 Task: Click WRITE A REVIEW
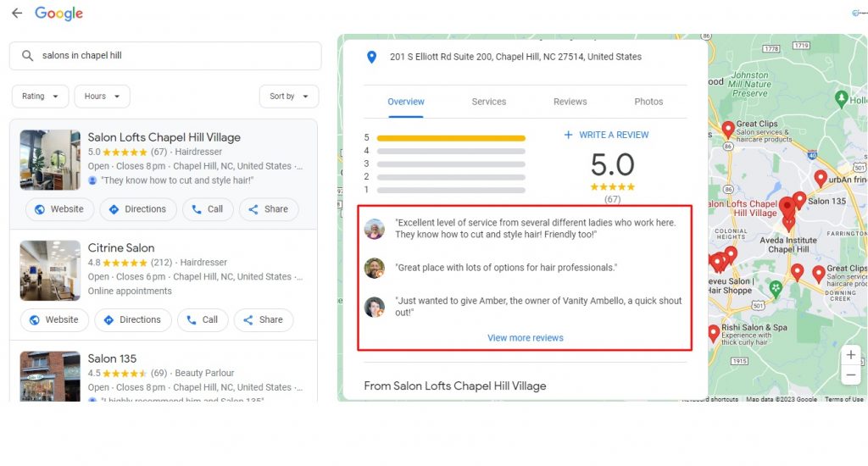pyautogui.click(x=606, y=135)
